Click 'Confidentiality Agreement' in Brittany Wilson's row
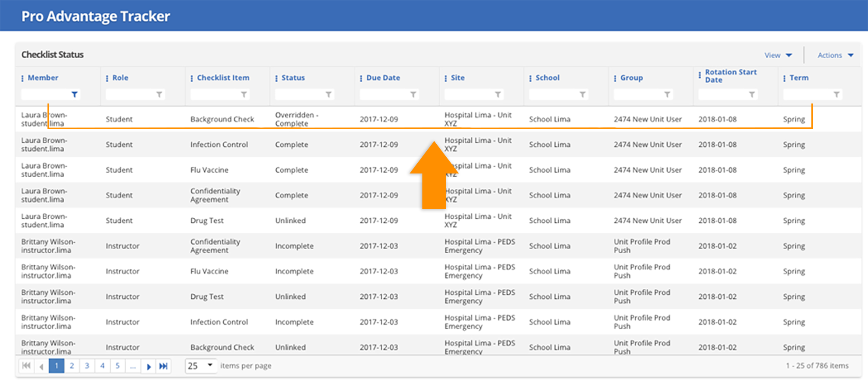 [x=215, y=246]
